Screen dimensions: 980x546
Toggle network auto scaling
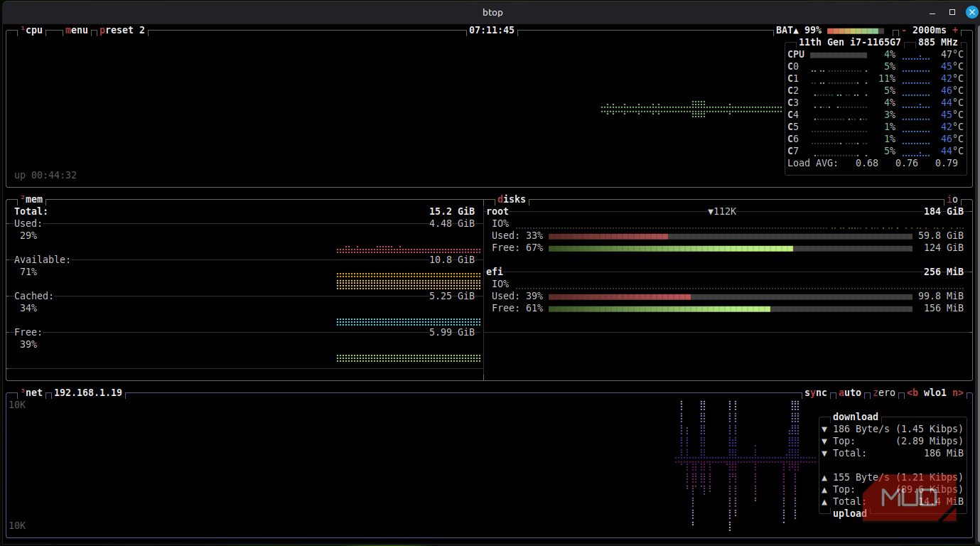[850, 393]
